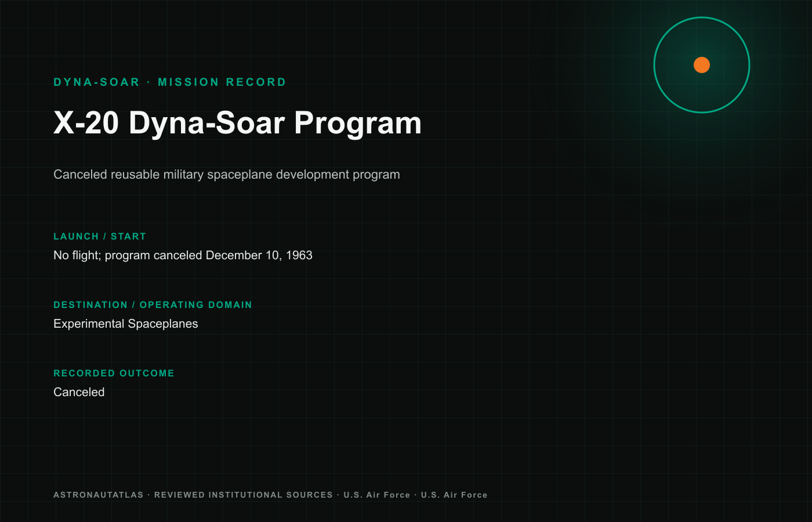Click the 'DESTINATION / OPERATING DOMAIN' label

pyautogui.click(x=153, y=305)
